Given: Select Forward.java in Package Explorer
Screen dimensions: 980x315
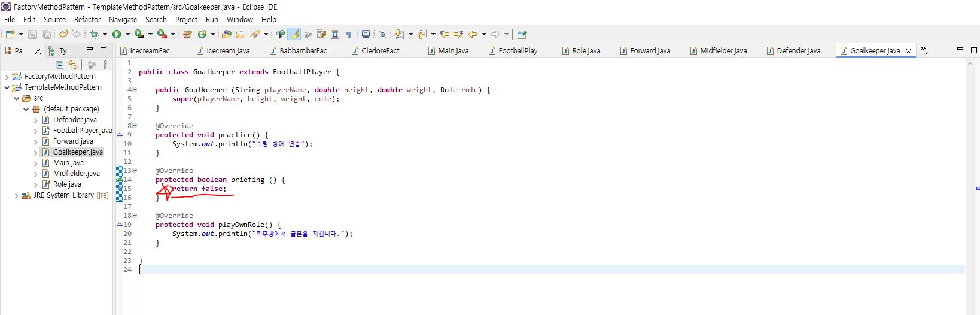Looking at the screenshot, I should (73, 141).
